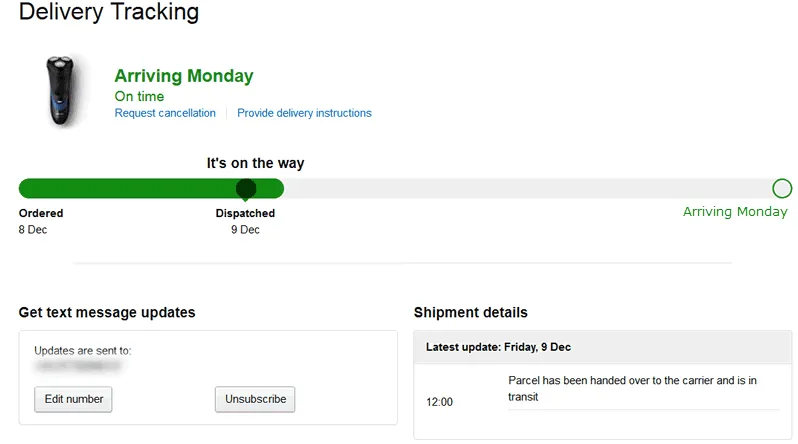Click the On time status text
The width and height of the screenshot is (798, 444).
click(139, 96)
